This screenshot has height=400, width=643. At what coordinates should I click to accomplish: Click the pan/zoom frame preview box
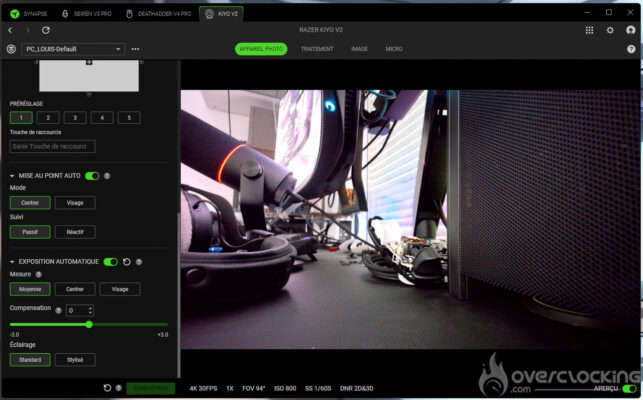tap(89, 76)
